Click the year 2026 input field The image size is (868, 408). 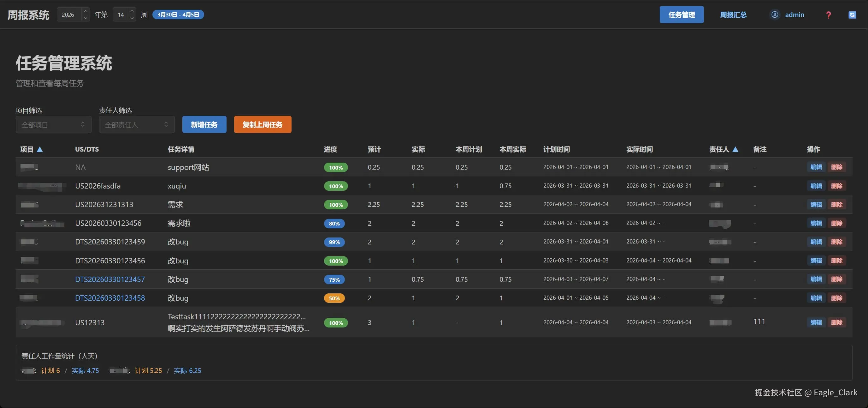(x=69, y=15)
